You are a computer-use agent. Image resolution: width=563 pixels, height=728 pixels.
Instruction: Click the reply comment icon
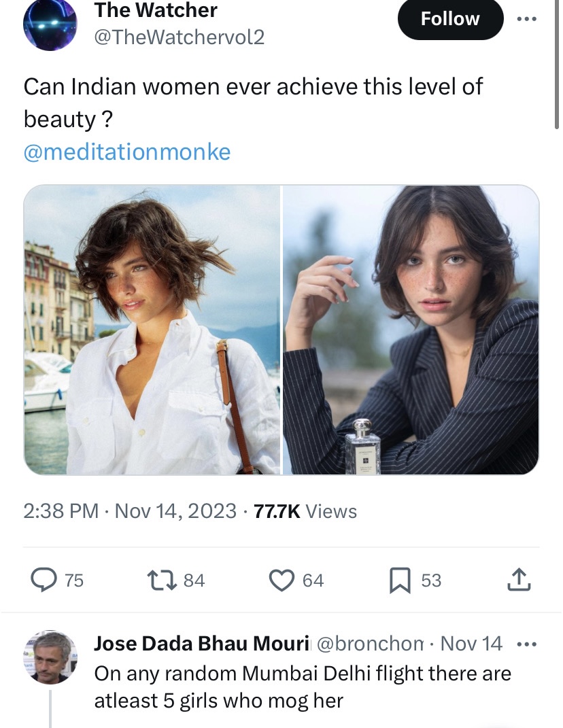pos(46,580)
